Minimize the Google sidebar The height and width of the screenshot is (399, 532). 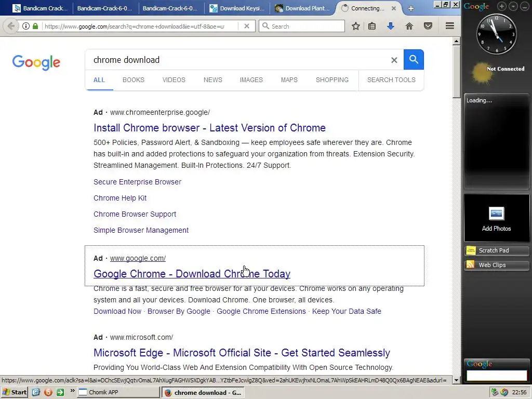point(525,6)
